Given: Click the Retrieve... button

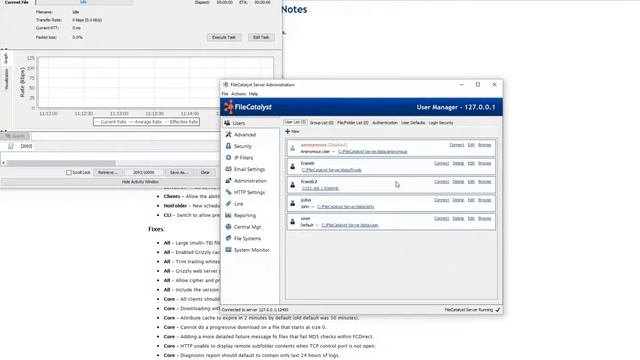Looking at the screenshot, I should click(107, 172).
